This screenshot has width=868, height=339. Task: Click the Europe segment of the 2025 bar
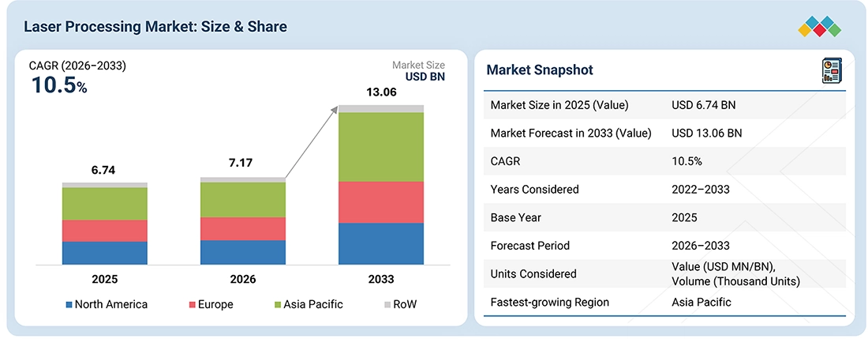105,231
